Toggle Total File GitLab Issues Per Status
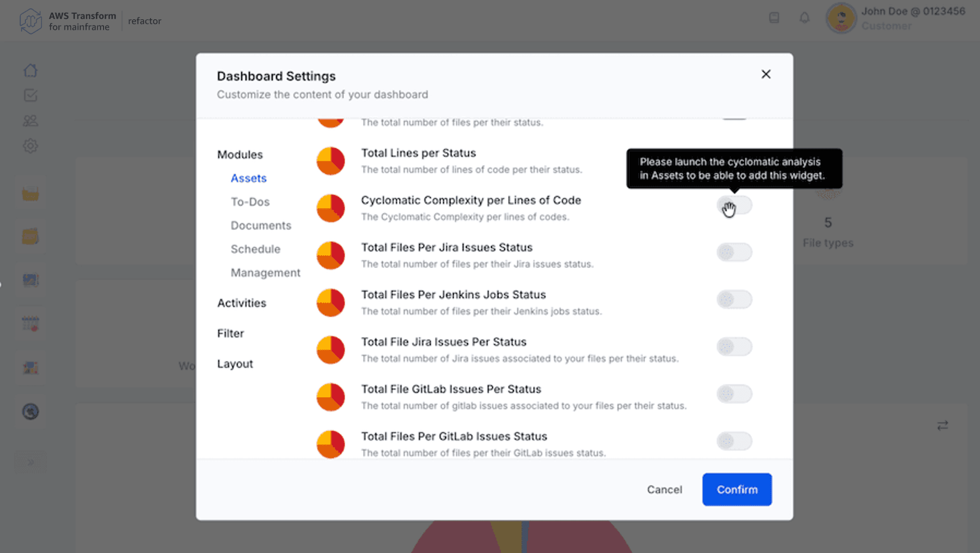Screen dimensions: 980x553 [734, 394]
